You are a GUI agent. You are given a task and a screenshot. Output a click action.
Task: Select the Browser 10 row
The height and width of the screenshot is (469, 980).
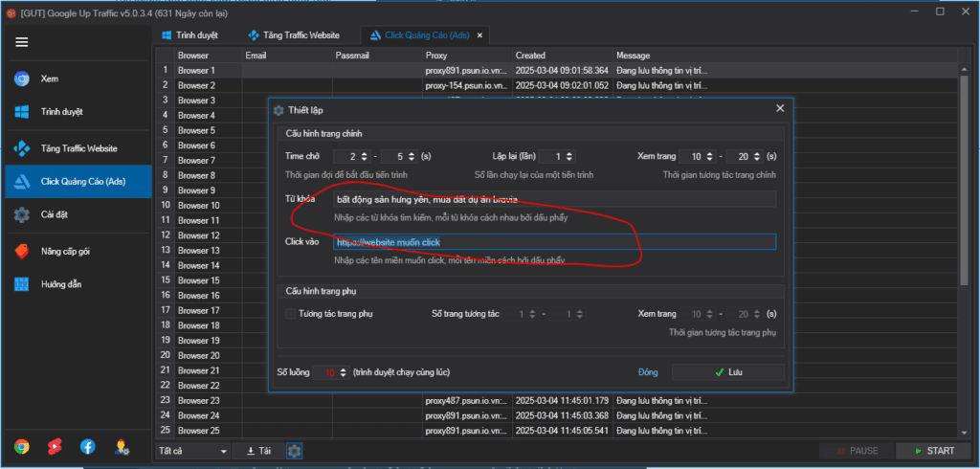[x=212, y=205]
